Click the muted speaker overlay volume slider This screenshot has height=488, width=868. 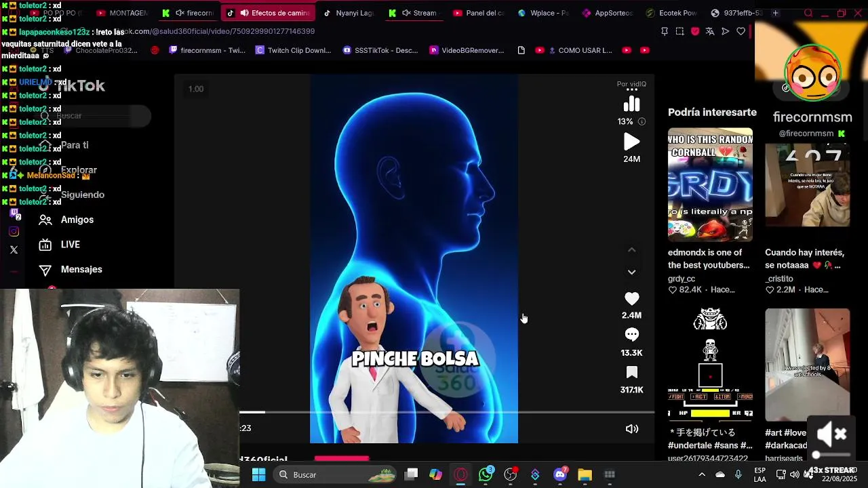(831, 455)
